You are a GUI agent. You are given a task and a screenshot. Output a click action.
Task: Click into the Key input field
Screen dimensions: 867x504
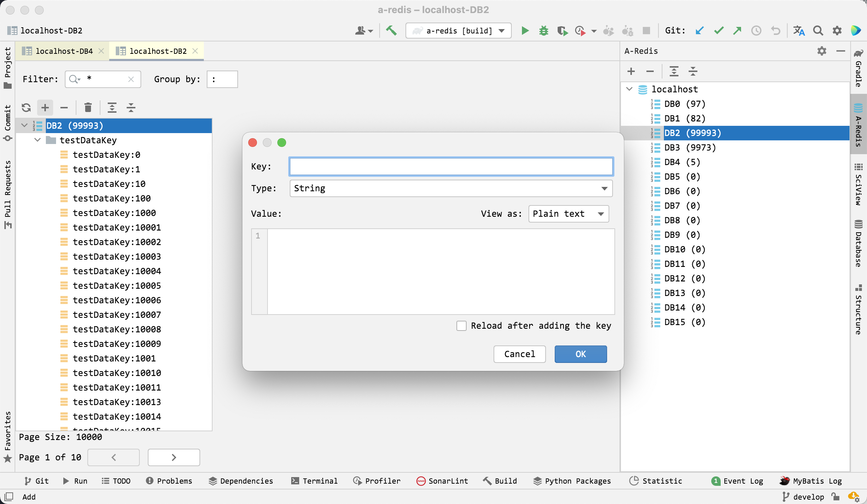click(x=451, y=167)
